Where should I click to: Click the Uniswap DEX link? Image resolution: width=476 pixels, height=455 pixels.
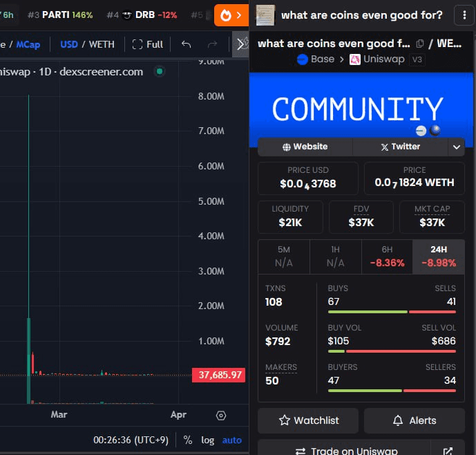click(383, 59)
